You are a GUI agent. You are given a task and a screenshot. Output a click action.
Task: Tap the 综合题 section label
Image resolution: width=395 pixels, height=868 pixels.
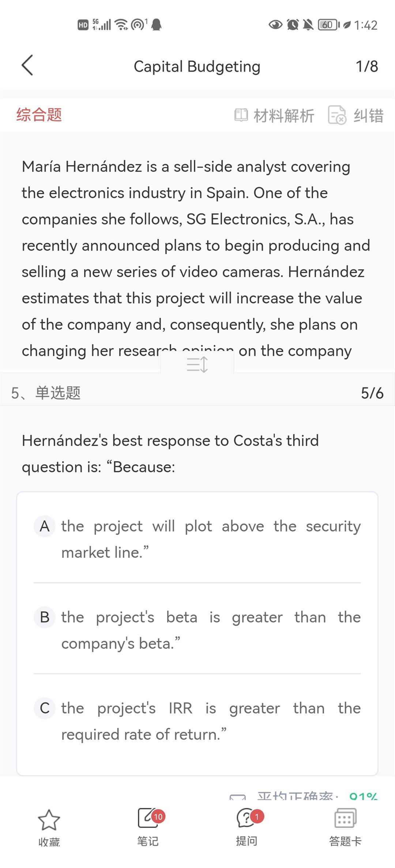coord(39,115)
